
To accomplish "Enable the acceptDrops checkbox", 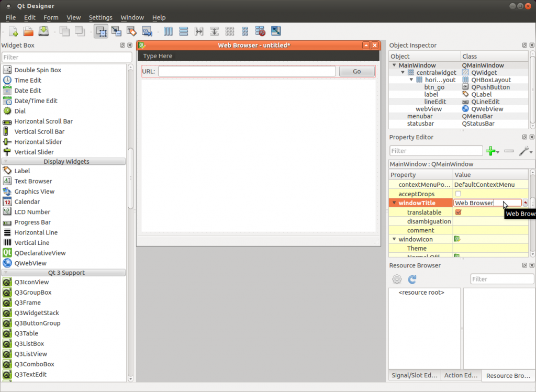I will (x=458, y=194).
